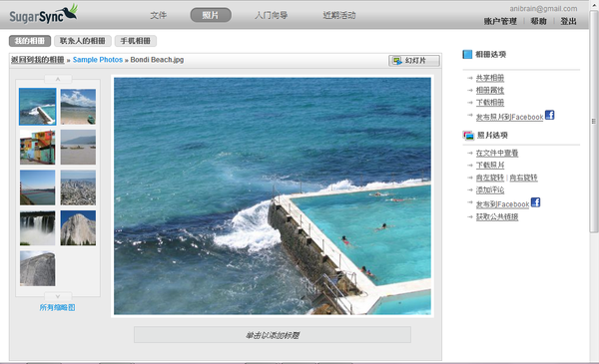
Task: Click the 单击以添加标题 caption field
Action: 273,335
